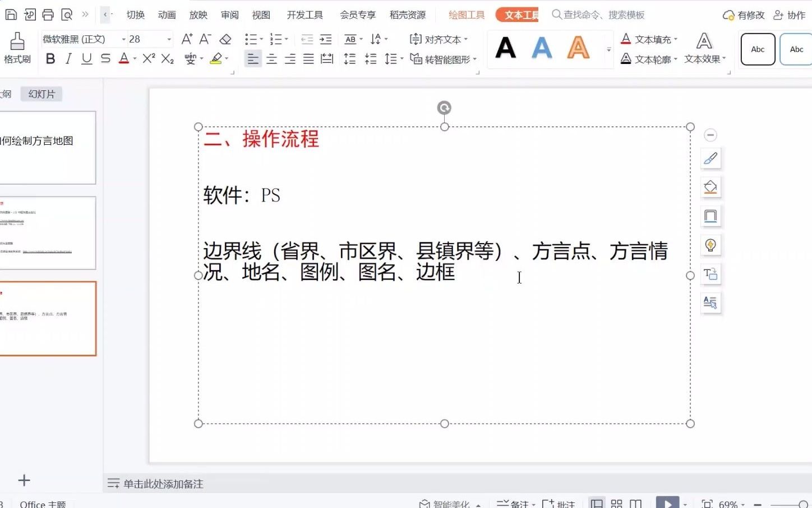Open 文本填充 text fill options
This screenshot has height=508, width=812.
pos(649,39)
